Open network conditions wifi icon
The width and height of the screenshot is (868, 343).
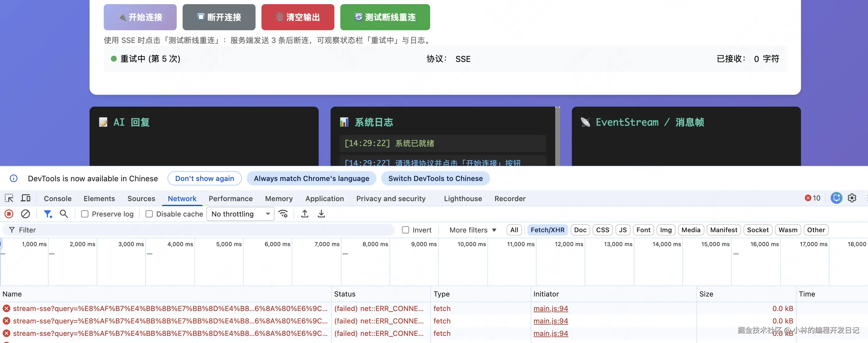coord(283,214)
